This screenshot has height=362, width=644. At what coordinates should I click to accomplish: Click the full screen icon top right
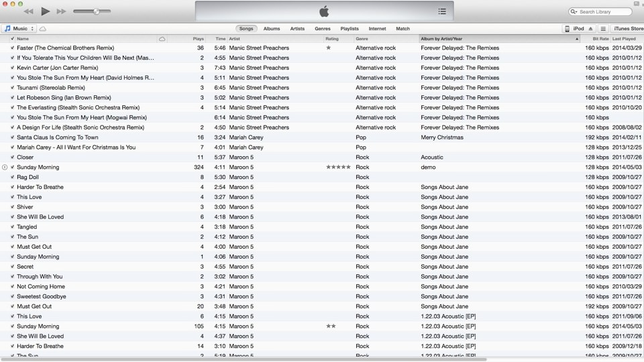coord(637,3)
